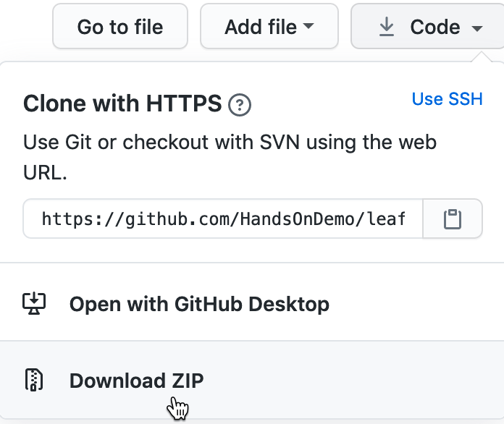Switch to Use SSH link
The height and width of the screenshot is (424, 504).
click(447, 98)
